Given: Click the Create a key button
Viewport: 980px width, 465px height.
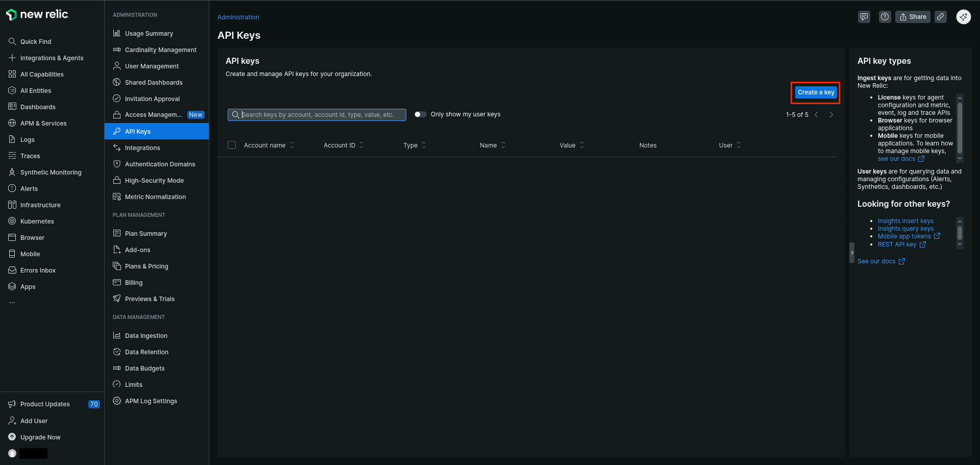Looking at the screenshot, I should pos(816,92).
